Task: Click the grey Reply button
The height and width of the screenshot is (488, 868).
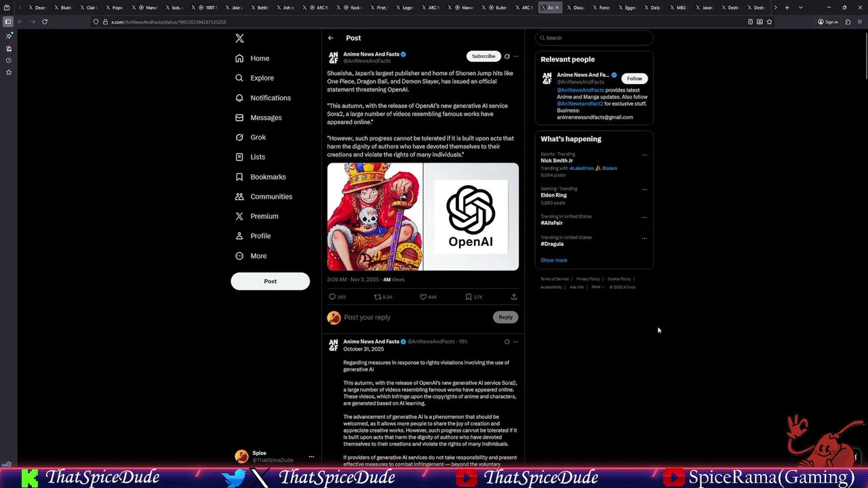Action: (x=505, y=317)
